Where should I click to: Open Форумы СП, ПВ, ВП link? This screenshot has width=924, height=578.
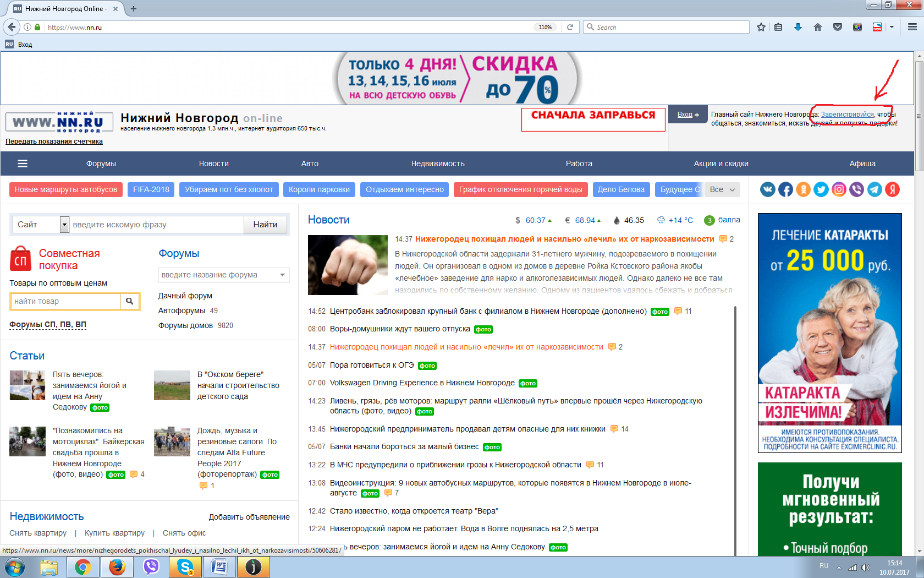click(x=48, y=324)
